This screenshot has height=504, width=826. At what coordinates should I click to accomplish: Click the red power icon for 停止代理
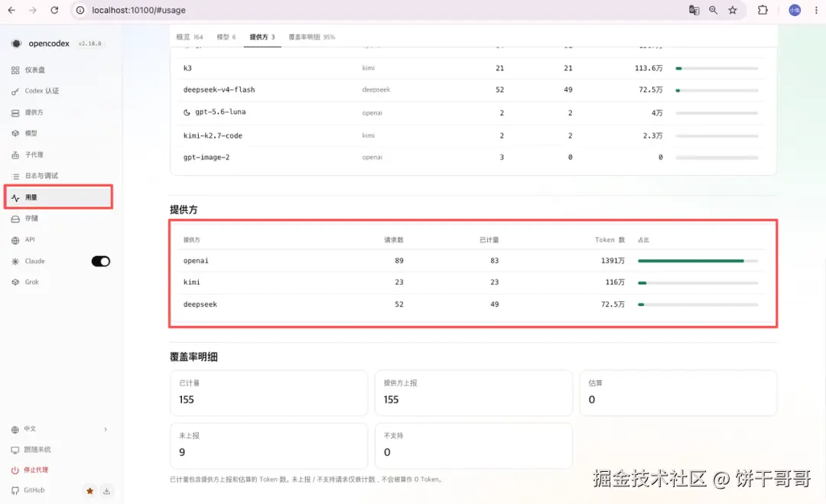pyautogui.click(x=15, y=470)
